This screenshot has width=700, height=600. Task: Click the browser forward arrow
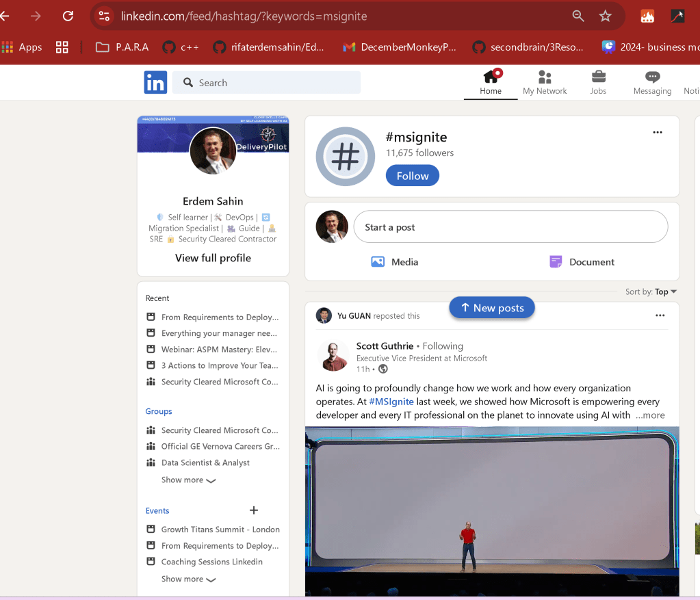point(36,16)
